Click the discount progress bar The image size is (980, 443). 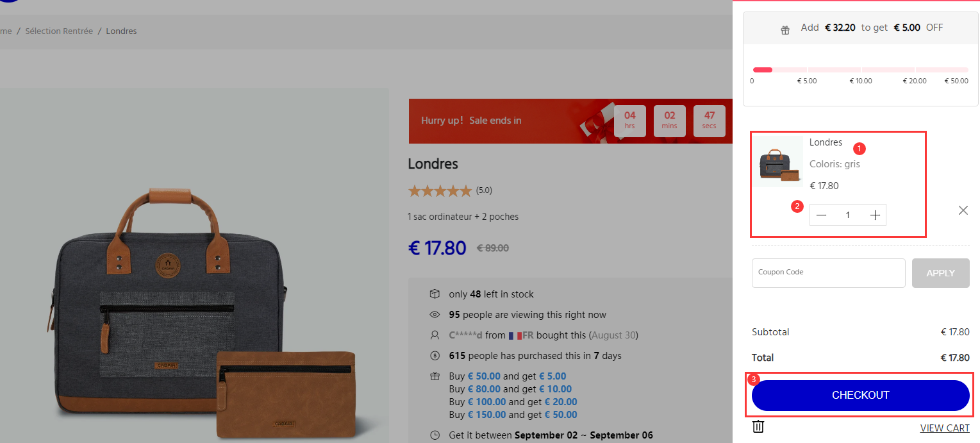[x=860, y=69]
